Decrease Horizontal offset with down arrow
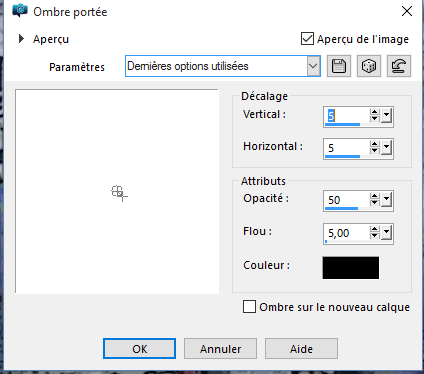Screen dimensions: 424x374 tap(375, 151)
